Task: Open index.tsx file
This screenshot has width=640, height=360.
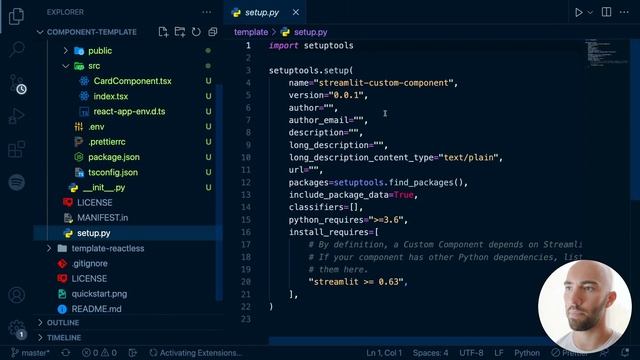Action: pyautogui.click(x=111, y=96)
